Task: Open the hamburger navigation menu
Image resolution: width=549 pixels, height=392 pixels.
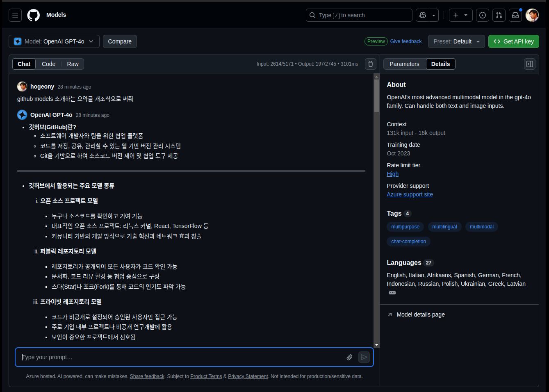Action: [x=15, y=15]
